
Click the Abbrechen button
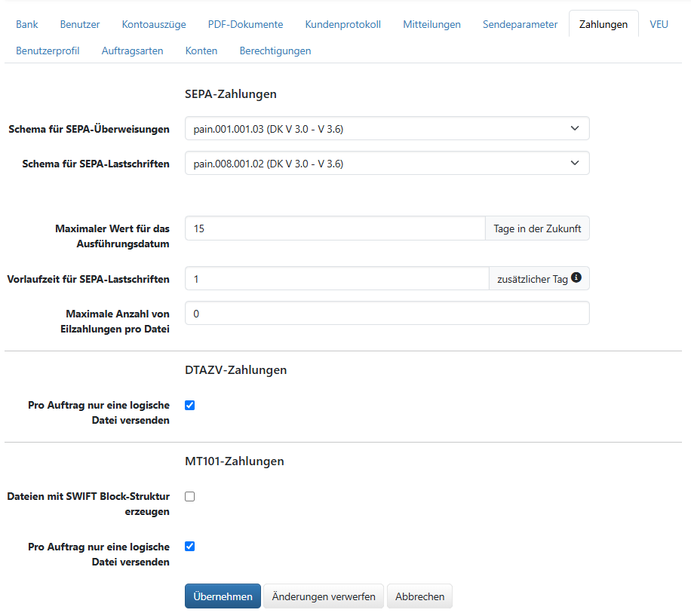click(419, 596)
